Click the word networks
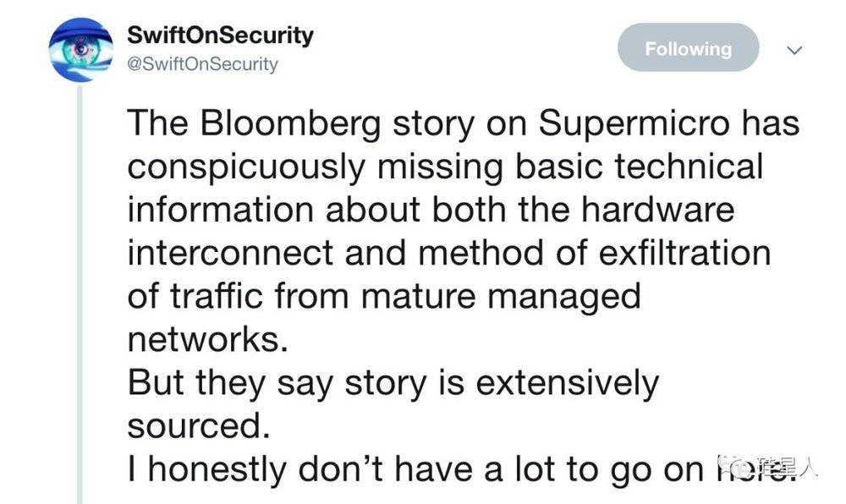This screenshot has height=504, width=846. tap(207, 340)
